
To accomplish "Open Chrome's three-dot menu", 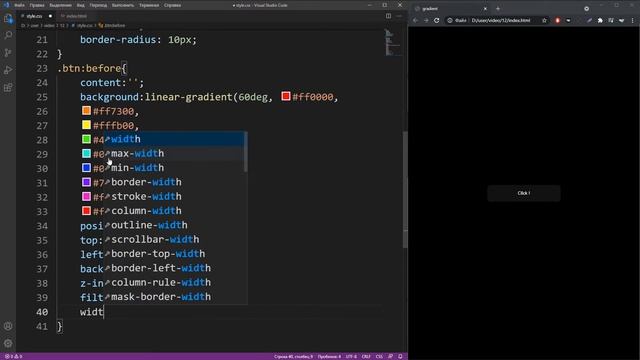I will pos(633,20).
